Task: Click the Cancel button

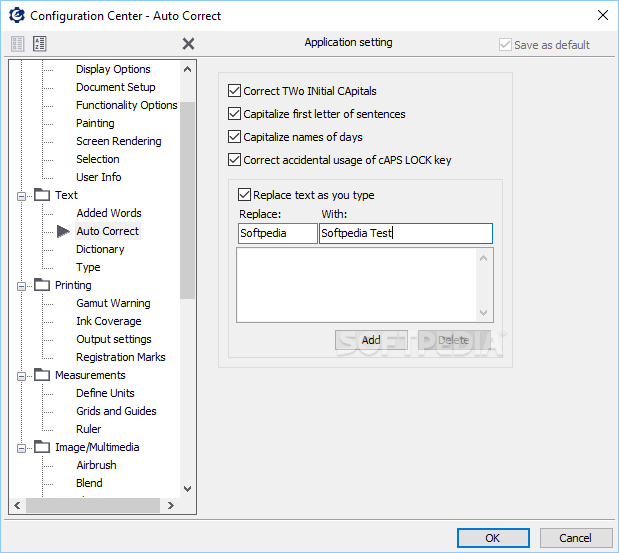Action: click(x=576, y=538)
